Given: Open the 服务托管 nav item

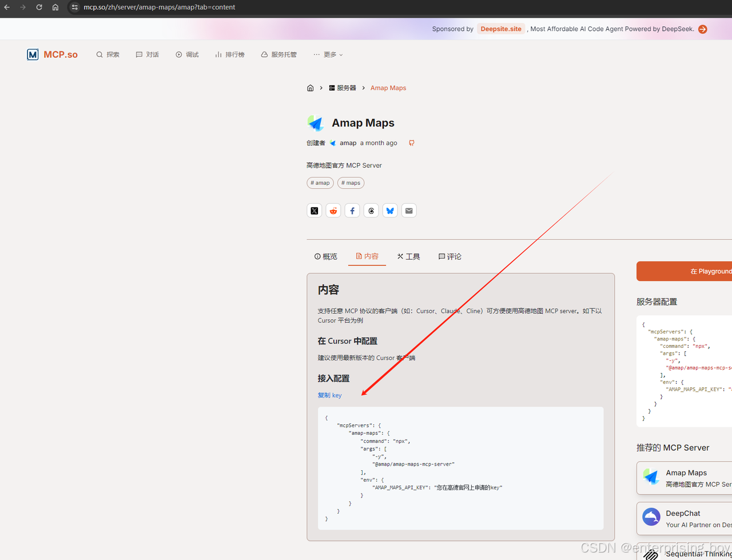Looking at the screenshot, I should [x=279, y=54].
